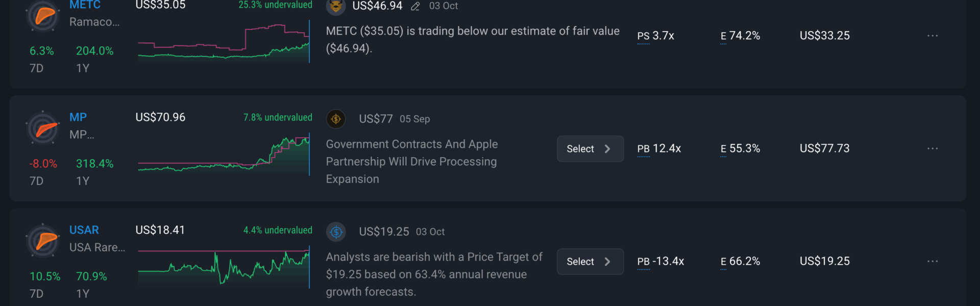This screenshot has height=306, width=980.
Task: Open the three-dot menu for MP
Action: 933,148
